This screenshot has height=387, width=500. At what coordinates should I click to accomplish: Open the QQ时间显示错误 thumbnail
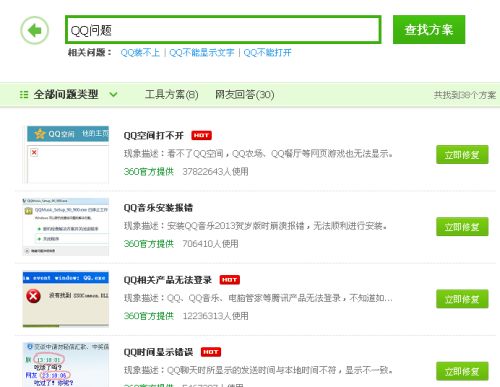coord(66,365)
